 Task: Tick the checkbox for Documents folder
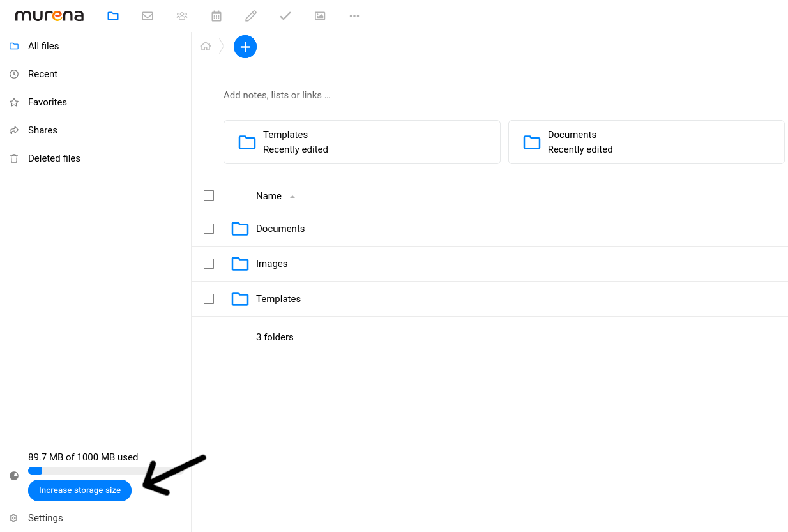[209, 229]
